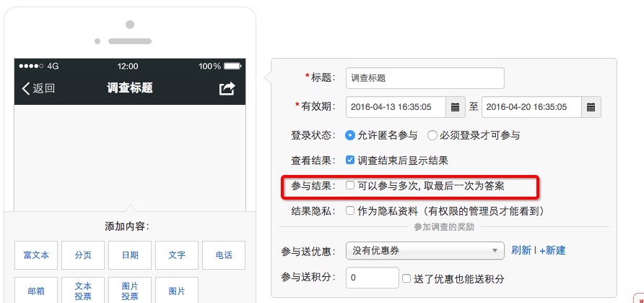
Task: Click the end date field 2016-04-20
Action: click(x=532, y=107)
